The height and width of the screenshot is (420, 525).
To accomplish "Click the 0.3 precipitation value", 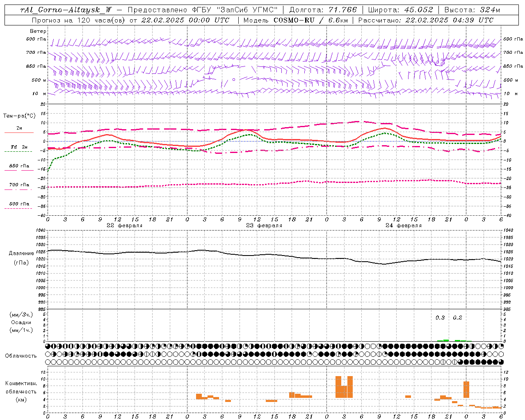I will [440, 318].
